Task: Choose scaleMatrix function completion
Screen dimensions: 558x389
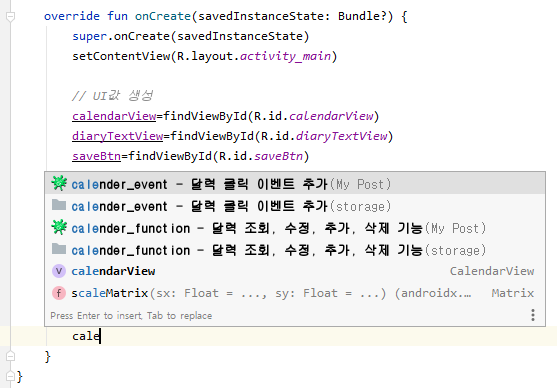Action: coord(295,293)
